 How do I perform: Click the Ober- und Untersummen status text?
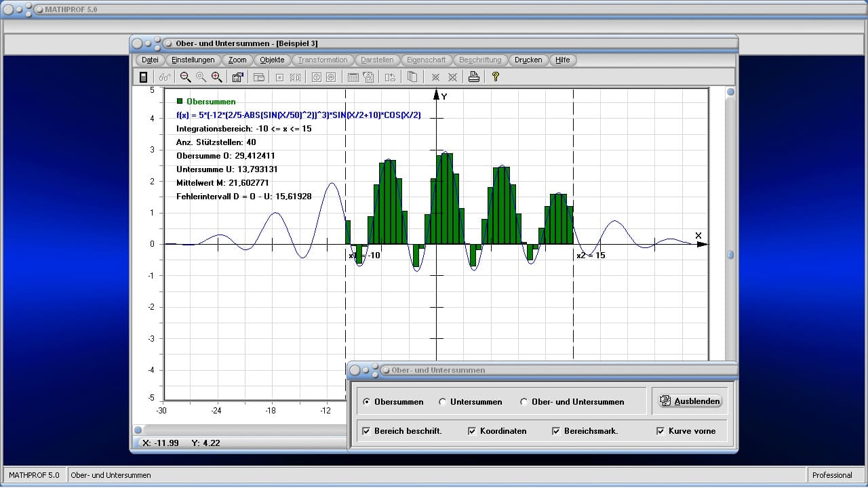click(111, 475)
